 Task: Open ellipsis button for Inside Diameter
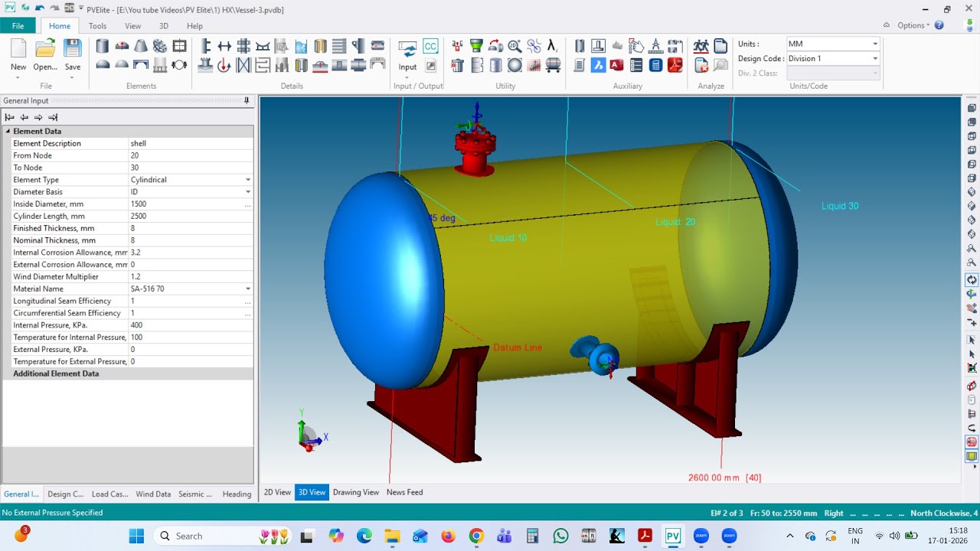click(x=247, y=204)
